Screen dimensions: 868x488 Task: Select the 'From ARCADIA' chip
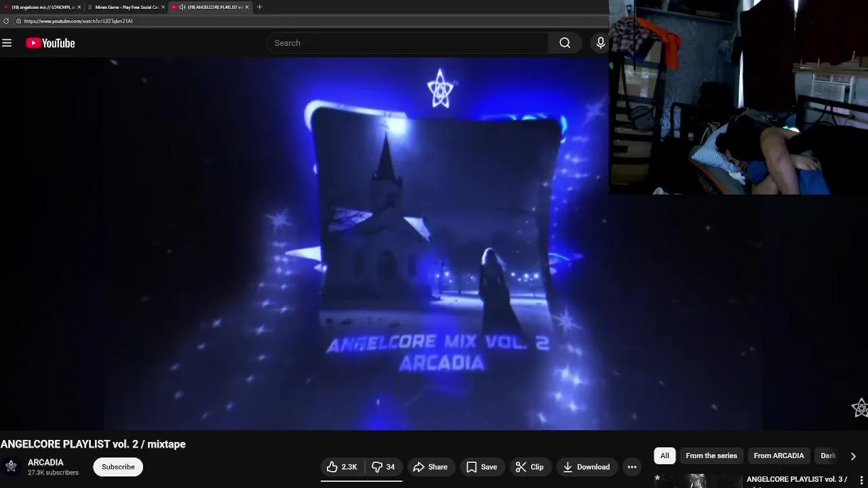pyautogui.click(x=778, y=455)
